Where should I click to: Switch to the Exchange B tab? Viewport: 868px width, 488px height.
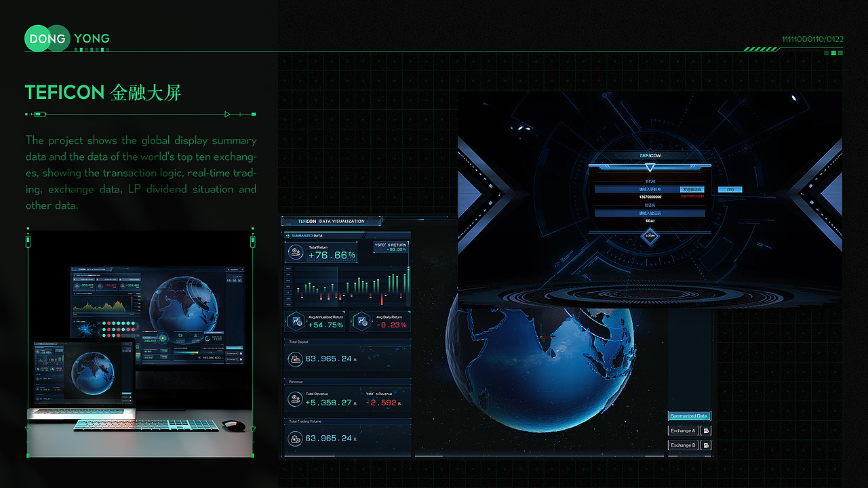tap(683, 445)
